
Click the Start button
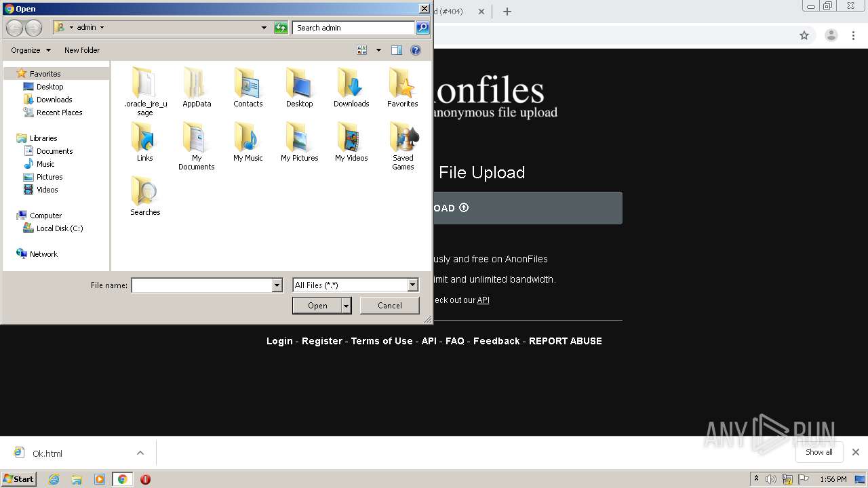point(19,479)
